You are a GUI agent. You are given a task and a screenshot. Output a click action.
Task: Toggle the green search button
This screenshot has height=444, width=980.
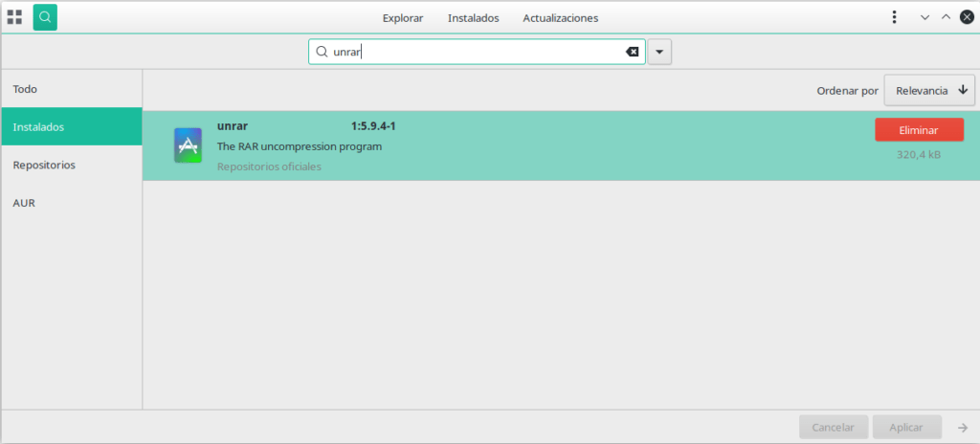pos(45,17)
